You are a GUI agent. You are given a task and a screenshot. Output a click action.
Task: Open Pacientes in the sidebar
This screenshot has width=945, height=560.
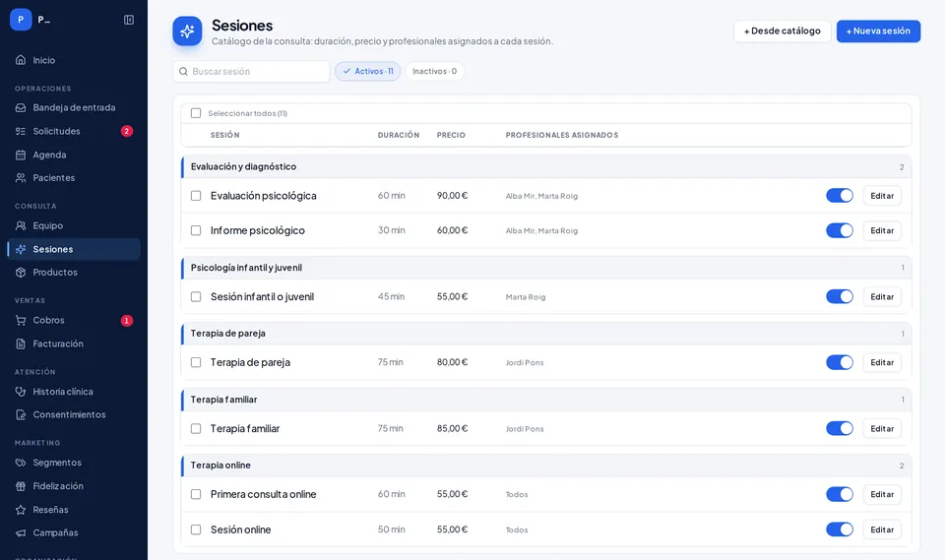pyautogui.click(x=74, y=178)
